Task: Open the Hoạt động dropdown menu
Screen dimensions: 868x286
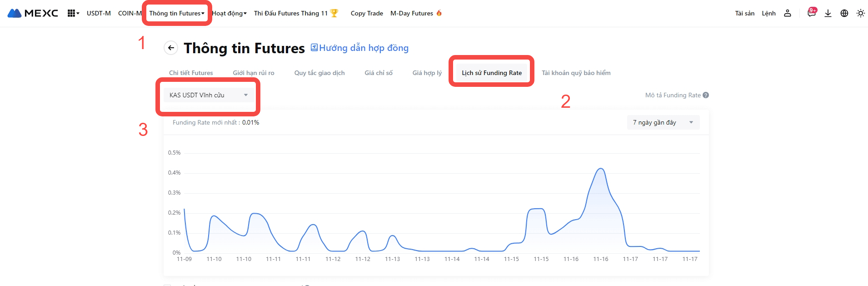Action: click(x=229, y=13)
